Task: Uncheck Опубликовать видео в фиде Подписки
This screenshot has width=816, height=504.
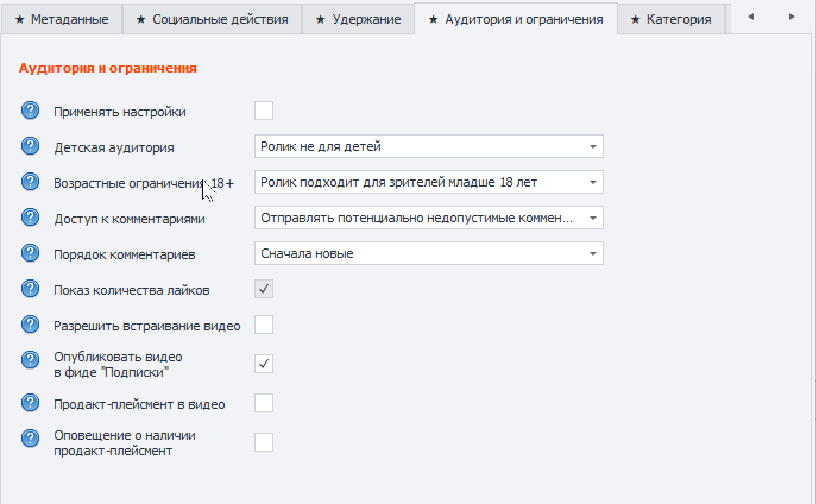Action: (x=263, y=363)
